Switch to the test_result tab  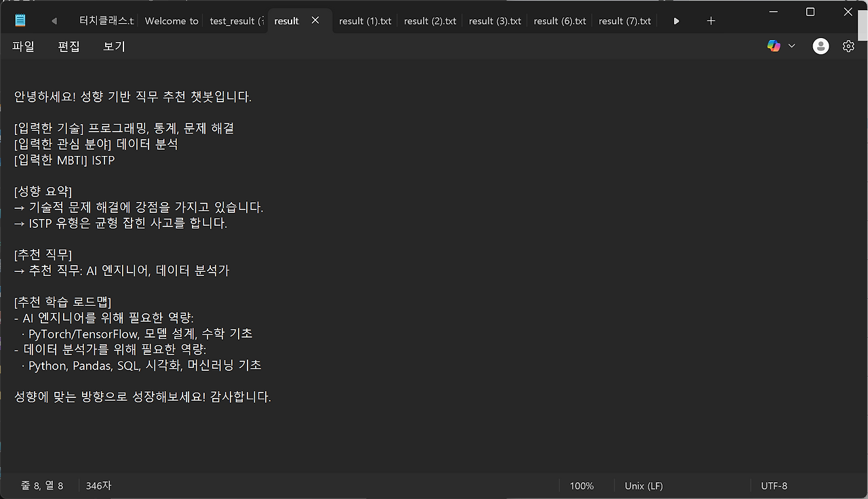coord(234,21)
